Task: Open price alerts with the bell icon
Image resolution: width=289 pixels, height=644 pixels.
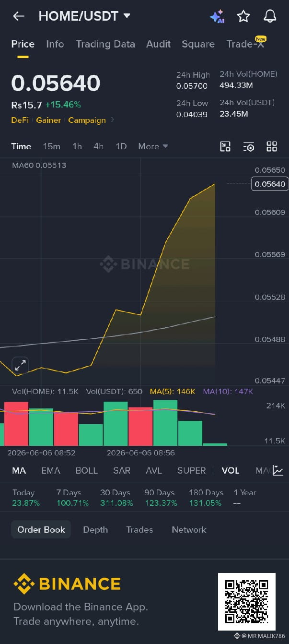Action: click(270, 16)
